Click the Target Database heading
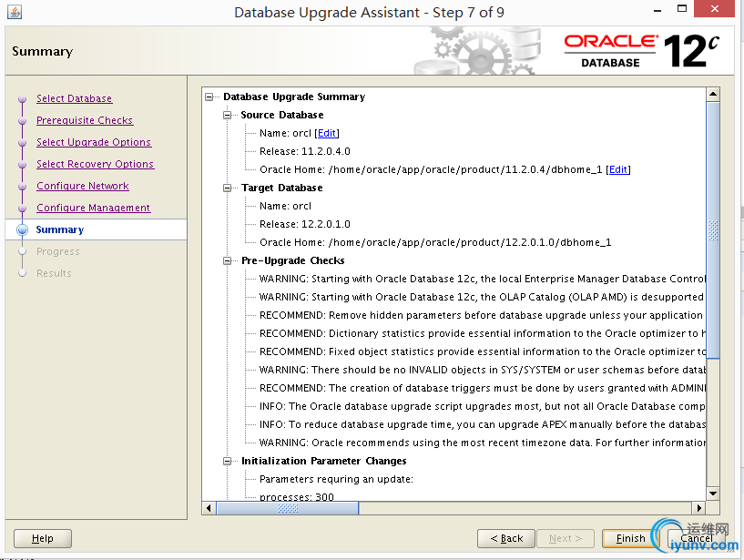744x560 pixels. (282, 188)
